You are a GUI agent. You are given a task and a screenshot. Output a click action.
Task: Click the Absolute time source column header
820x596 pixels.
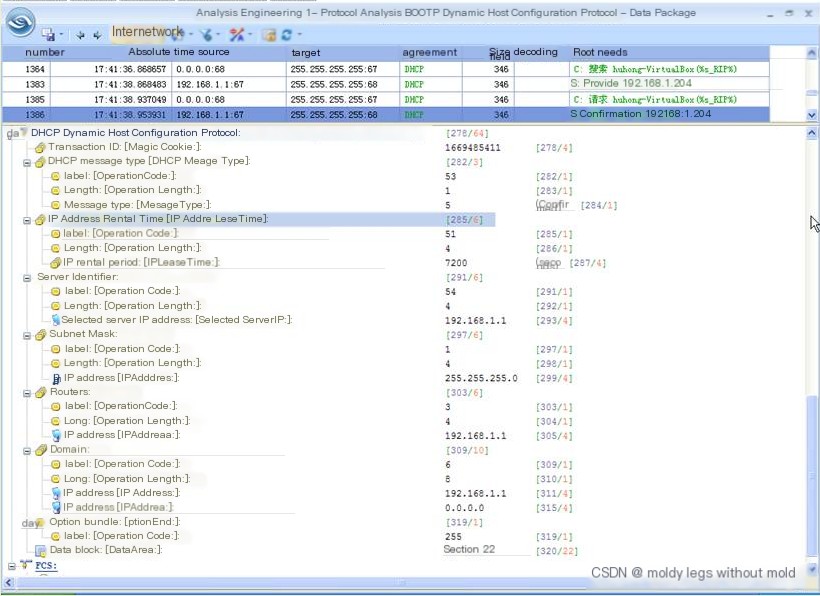coord(179,52)
